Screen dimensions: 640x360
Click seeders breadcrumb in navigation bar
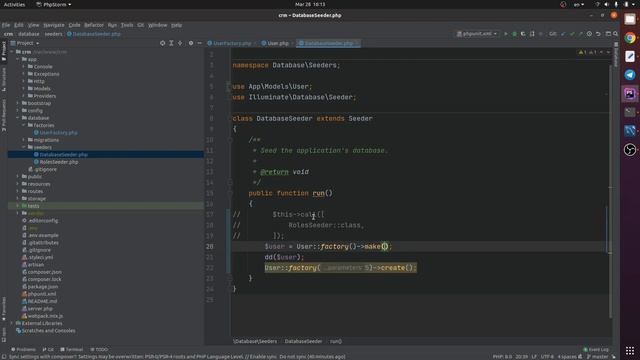53,34
